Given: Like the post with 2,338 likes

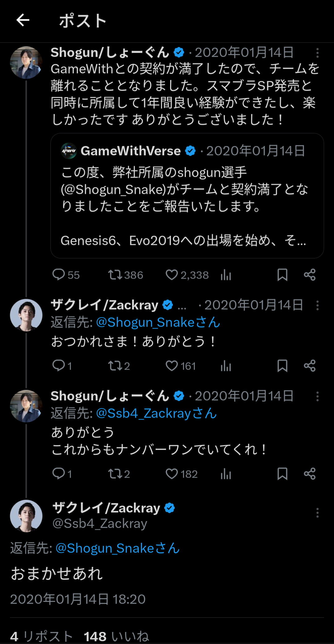Looking at the screenshot, I should [187, 275].
